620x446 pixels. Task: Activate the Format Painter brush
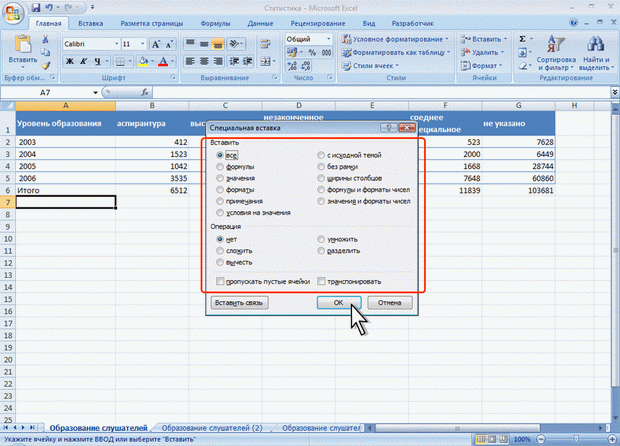click(45, 66)
